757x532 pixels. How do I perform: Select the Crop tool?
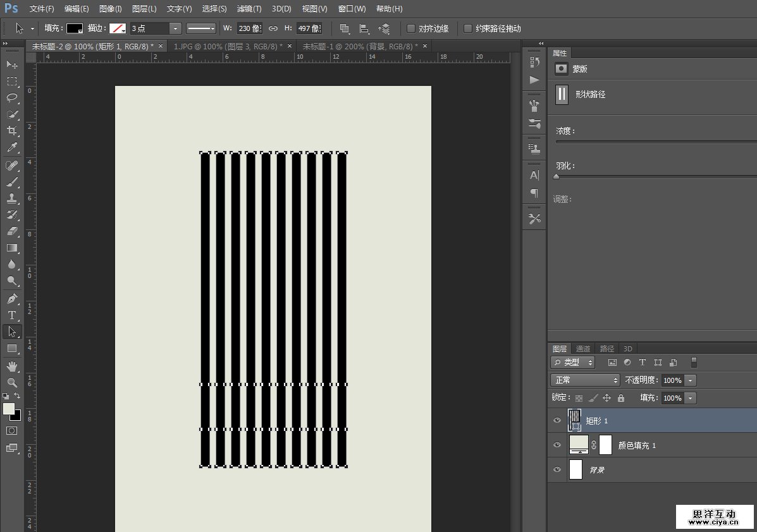pos(12,131)
